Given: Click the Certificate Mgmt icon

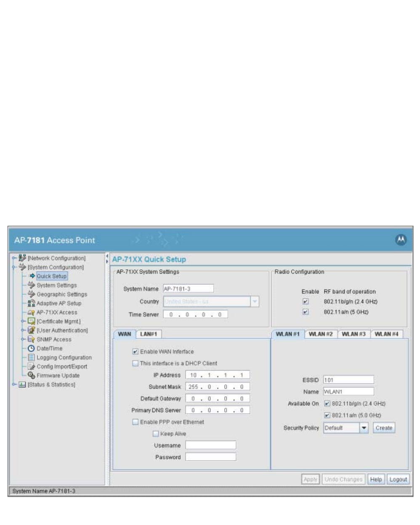Looking at the screenshot, I should point(31,321).
